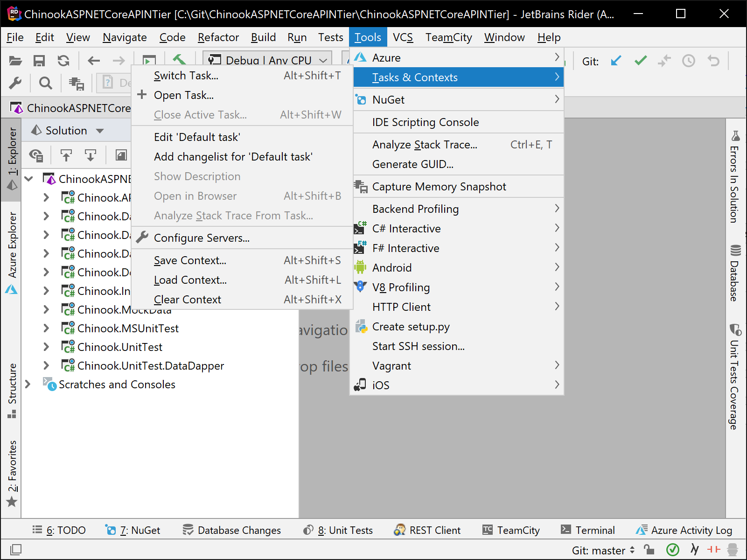
Task: Expand the Android submenu
Action: pos(459,267)
